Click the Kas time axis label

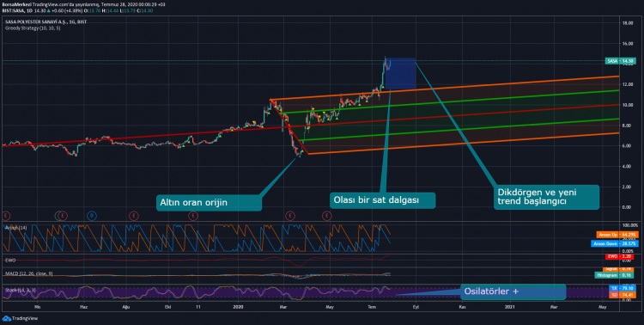click(x=462, y=307)
